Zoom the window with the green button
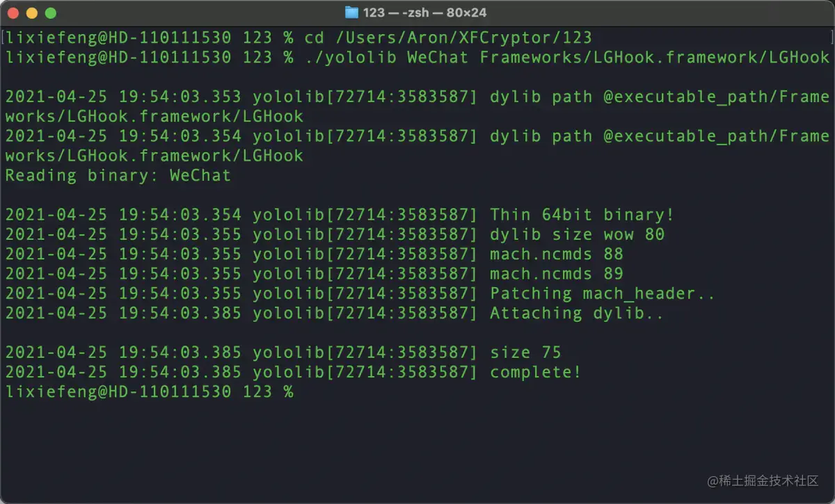Viewport: 835px width, 504px height. (50, 13)
